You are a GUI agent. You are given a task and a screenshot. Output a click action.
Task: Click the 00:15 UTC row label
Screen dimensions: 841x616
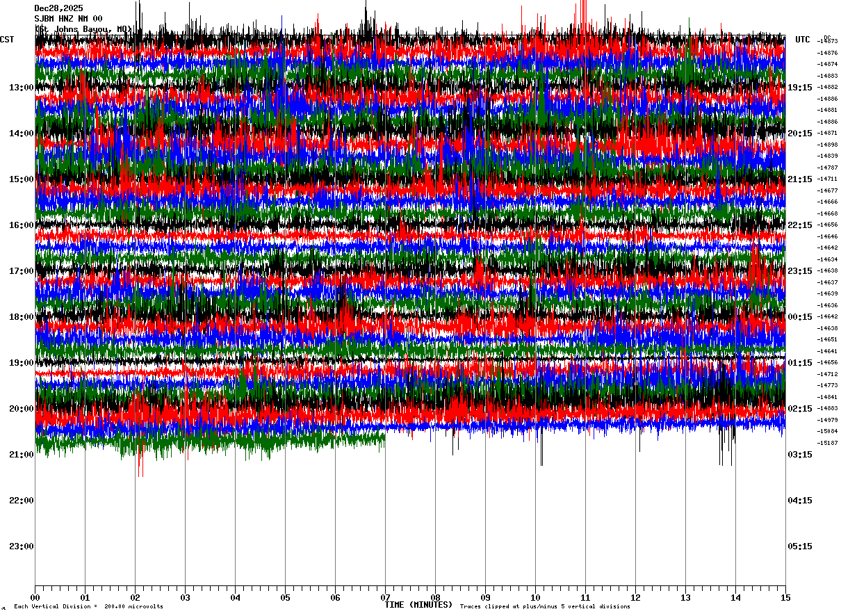tap(800, 317)
